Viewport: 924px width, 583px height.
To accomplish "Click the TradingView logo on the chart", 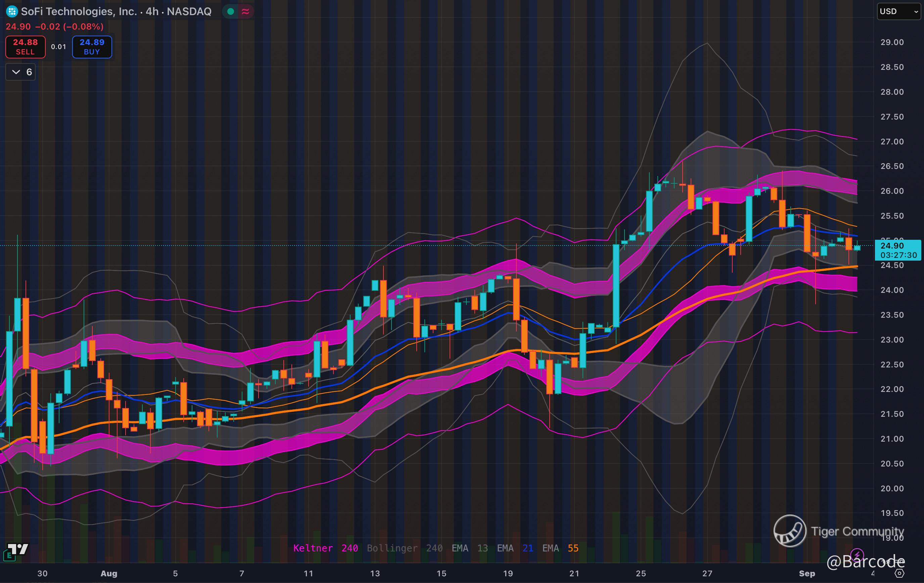I will click(18, 549).
